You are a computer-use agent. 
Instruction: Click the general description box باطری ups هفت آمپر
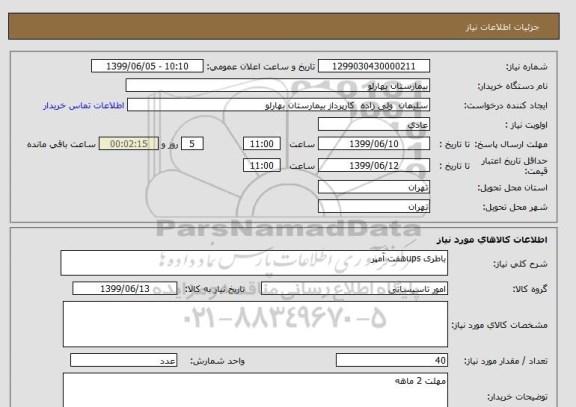click(x=254, y=263)
